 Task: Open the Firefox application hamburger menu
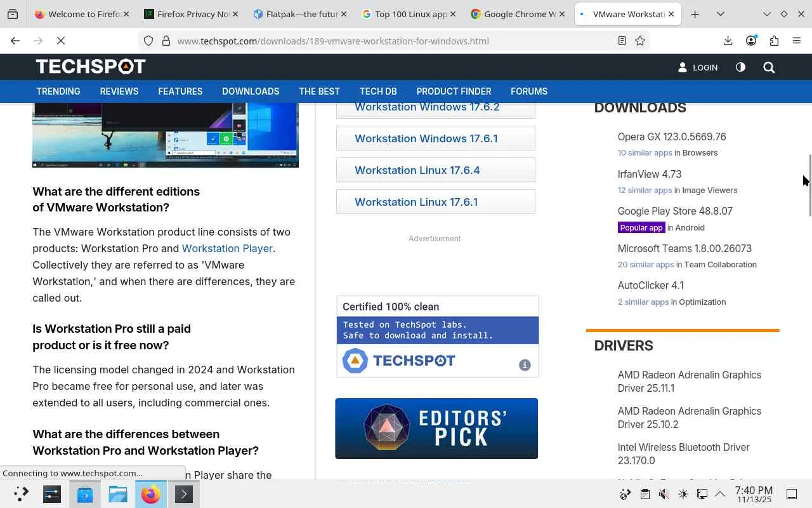point(797,41)
